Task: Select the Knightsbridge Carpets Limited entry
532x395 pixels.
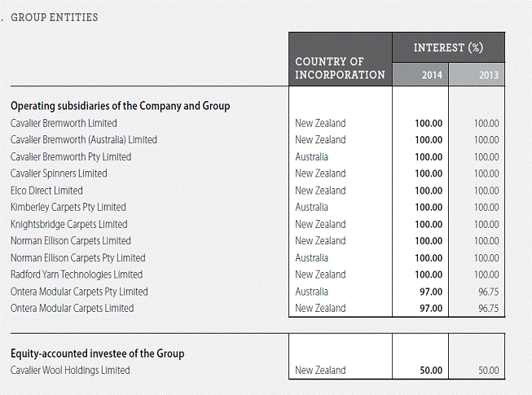Action: [68, 224]
